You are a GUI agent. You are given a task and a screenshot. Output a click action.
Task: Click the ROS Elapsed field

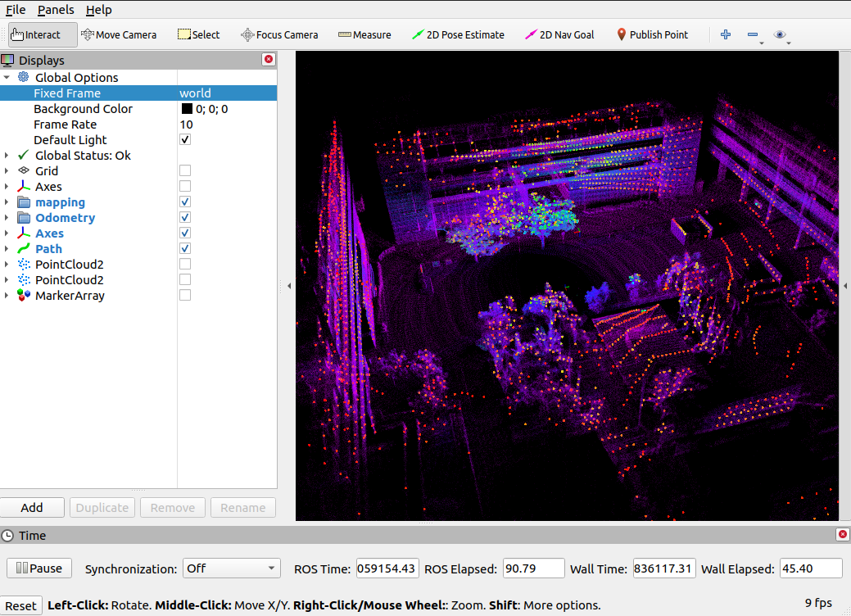[x=533, y=568]
